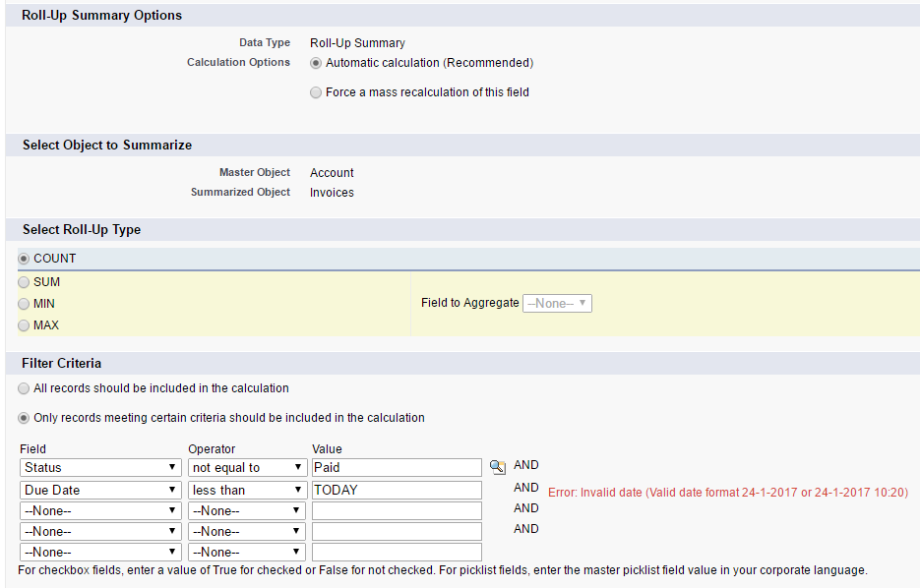Select Automatic calculation radio option
920x588 pixels.
click(316, 63)
